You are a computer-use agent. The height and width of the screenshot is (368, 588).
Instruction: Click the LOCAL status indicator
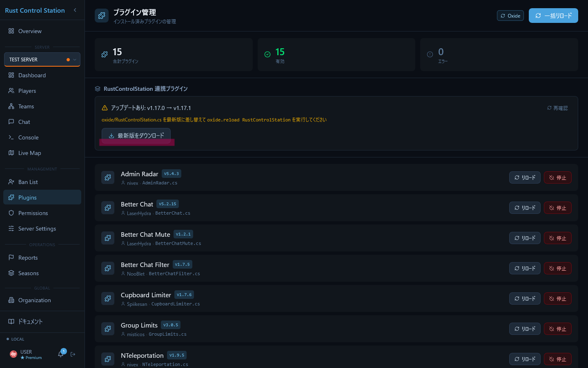pyautogui.click(x=16, y=339)
